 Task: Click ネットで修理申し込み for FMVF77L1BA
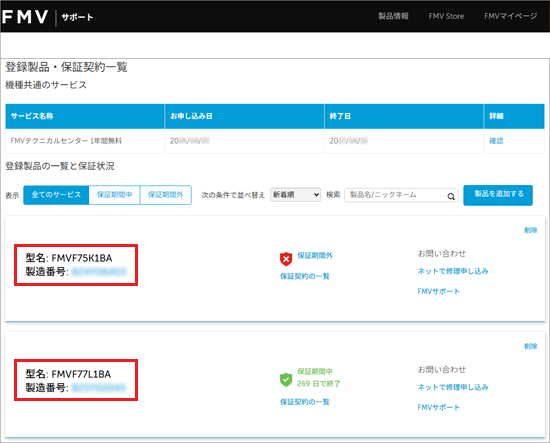[x=453, y=387]
